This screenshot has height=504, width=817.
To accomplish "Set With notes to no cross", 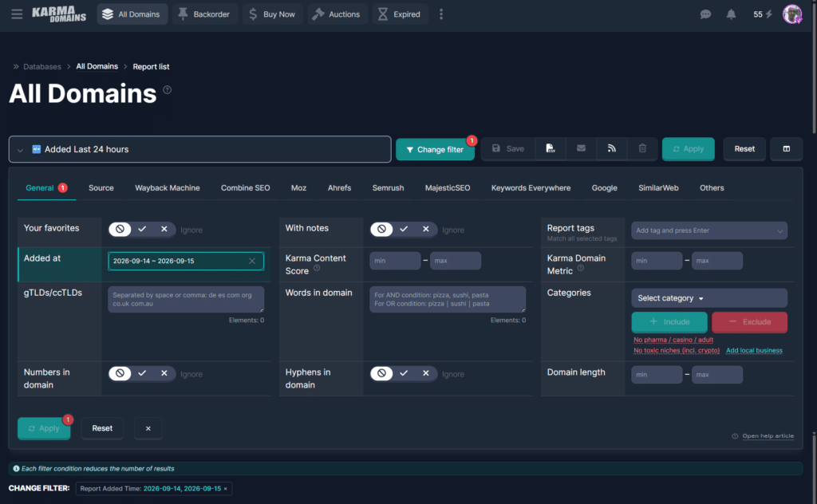I will point(426,229).
